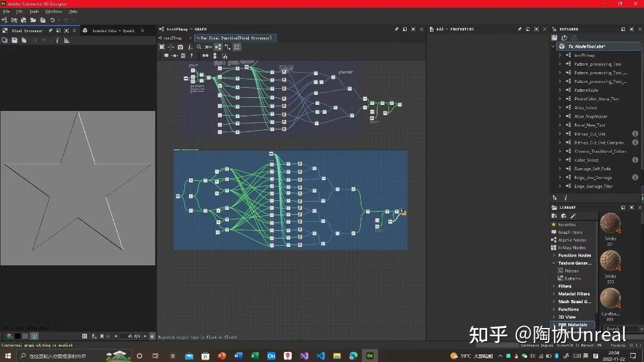Toggle the grid snapping icon in graph toolbar
The width and height of the screenshot is (644, 362).
[237, 47]
